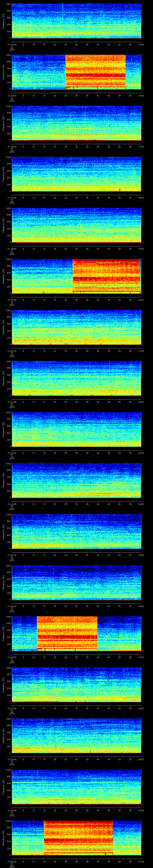Click the 31:00 end-time label

(141, 862)
